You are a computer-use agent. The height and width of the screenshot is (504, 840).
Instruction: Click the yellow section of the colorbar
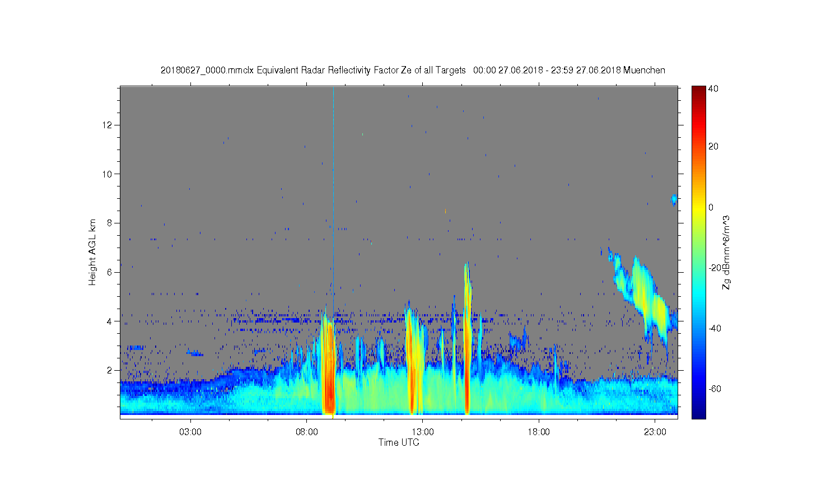coord(698,208)
